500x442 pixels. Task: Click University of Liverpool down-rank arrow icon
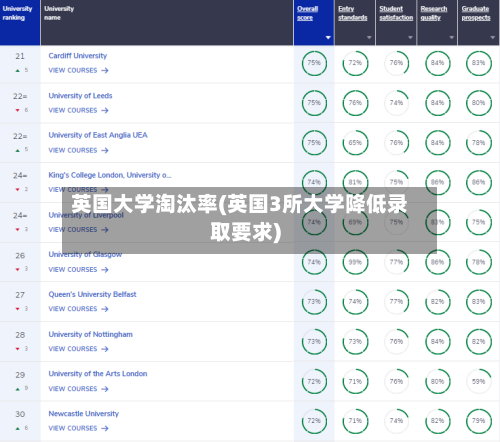pos(17,230)
